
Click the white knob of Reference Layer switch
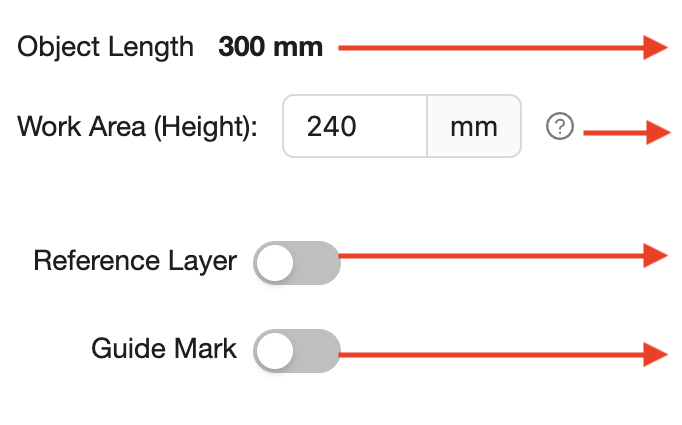[275, 263]
